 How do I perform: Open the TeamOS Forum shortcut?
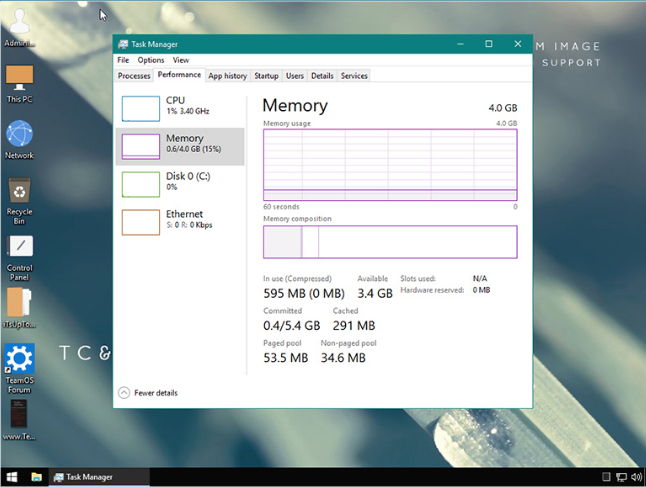tap(19, 369)
